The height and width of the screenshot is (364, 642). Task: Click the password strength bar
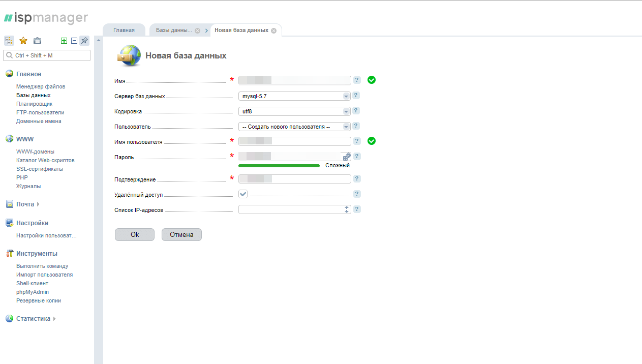[279, 166]
